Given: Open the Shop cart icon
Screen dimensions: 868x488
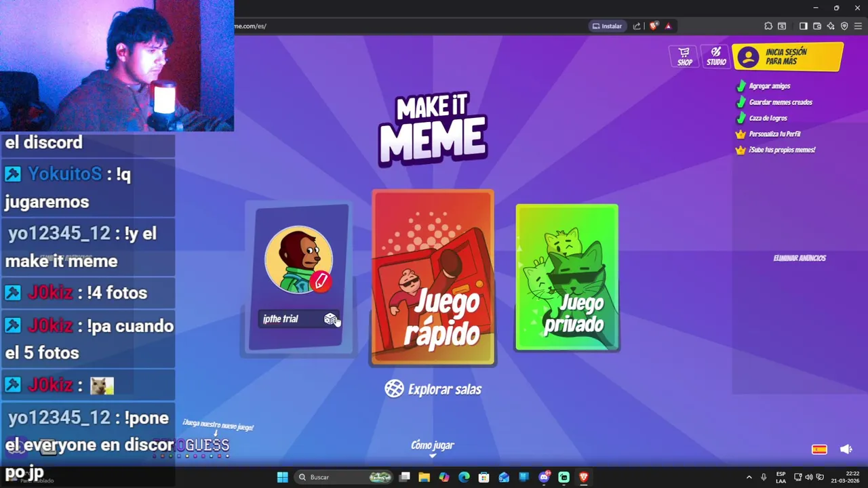Looking at the screenshot, I should [684, 56].
